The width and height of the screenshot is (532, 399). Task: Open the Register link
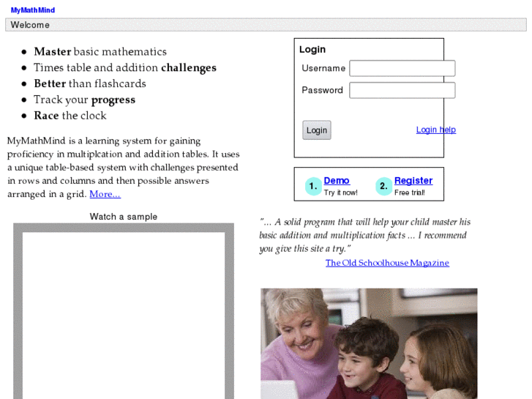(x=413, y=180)
